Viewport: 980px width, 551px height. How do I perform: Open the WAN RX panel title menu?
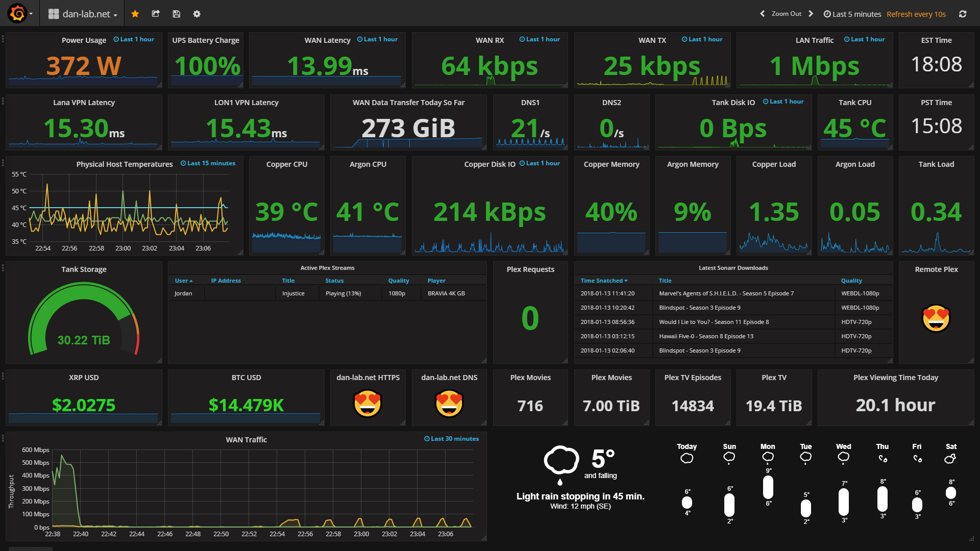pos(490,40)
